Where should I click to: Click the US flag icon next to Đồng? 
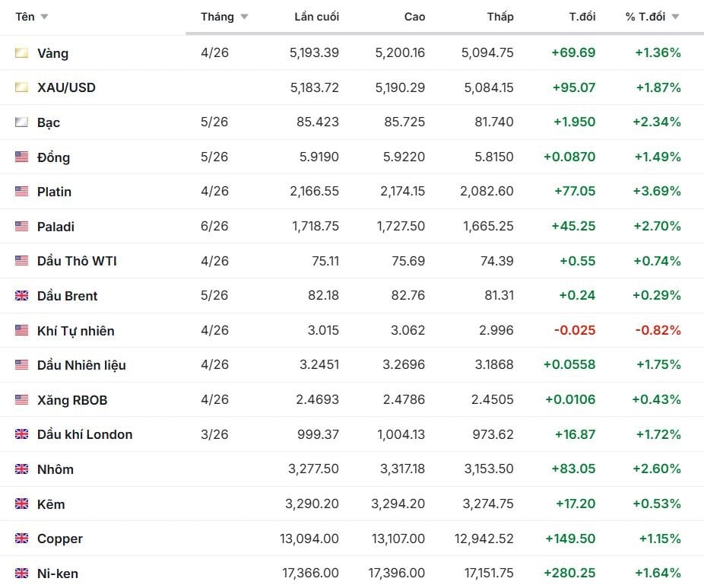tap(21, 157)
